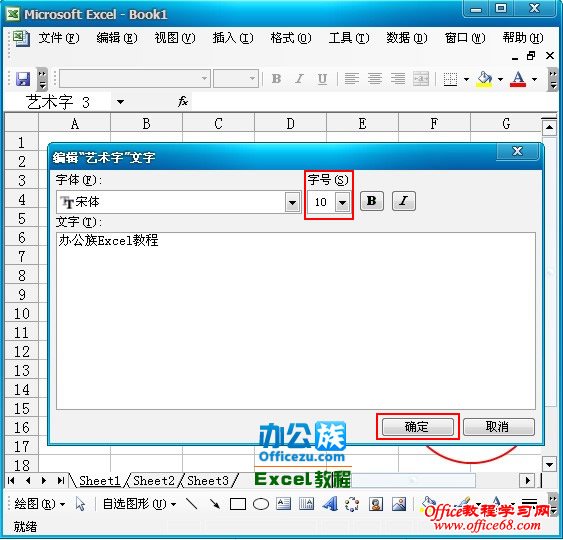The width and height of the screenshot is (563, 540).
Task: Toggle Underline in the Excel toolbar
Action: pyautogui.click(x=322, y=79)
